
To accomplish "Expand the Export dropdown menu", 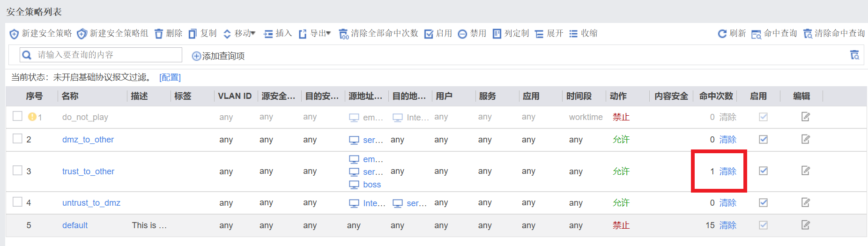I will click(315, 34).
